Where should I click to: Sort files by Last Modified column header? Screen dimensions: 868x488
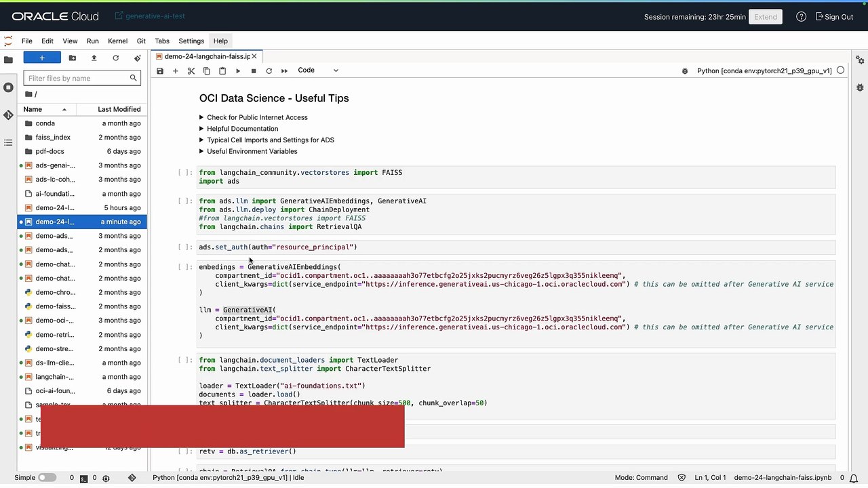click(x=111, y=109)
